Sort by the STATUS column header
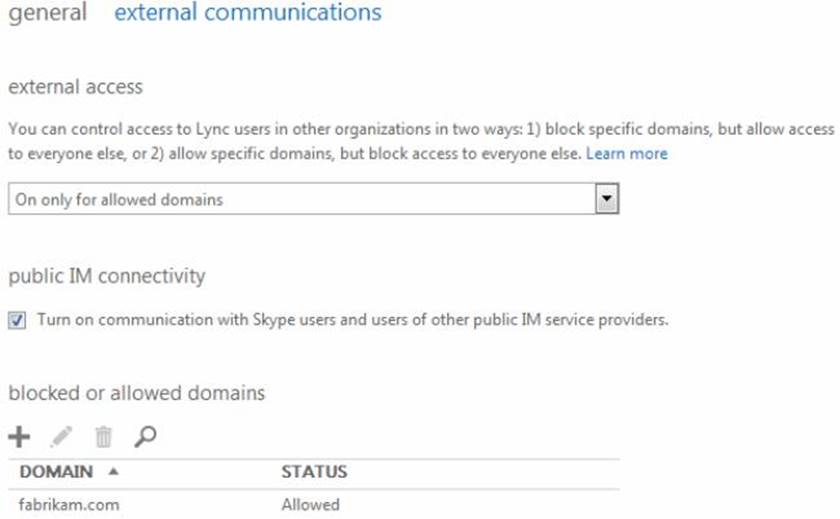 pyautogui.click(x=314, y=472)
